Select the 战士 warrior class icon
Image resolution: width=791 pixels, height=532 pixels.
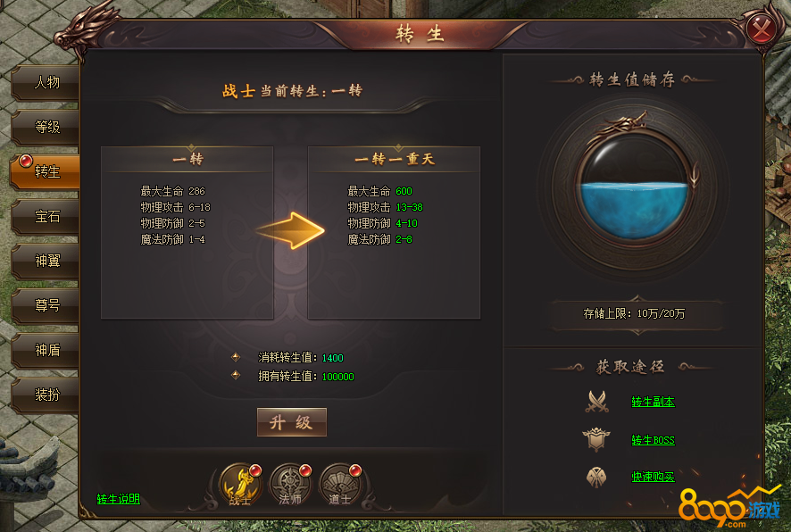241,485
